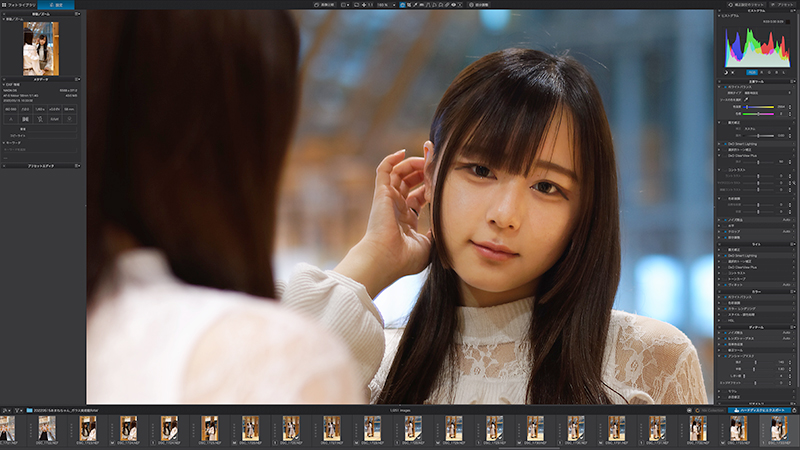Pick the toolbar white balance eyedropper tool
The image size is (800, 450).
point(415,5)
